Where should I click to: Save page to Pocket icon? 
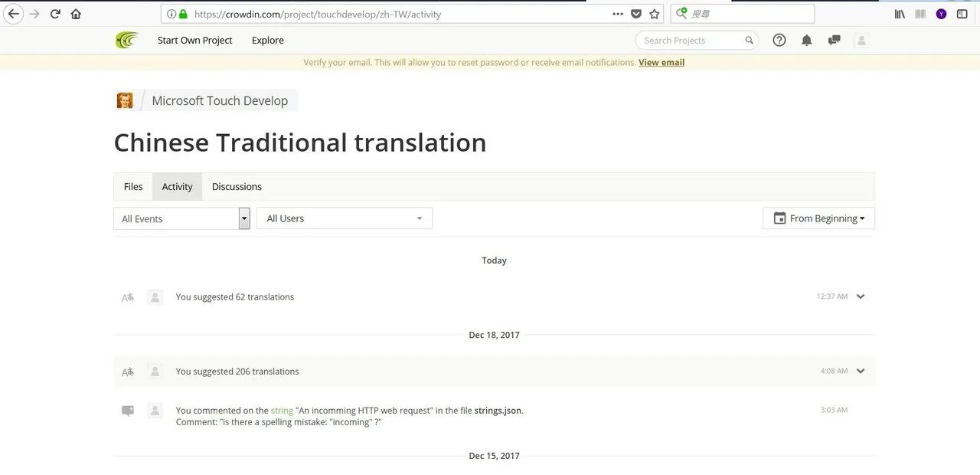tap(636, 14)
